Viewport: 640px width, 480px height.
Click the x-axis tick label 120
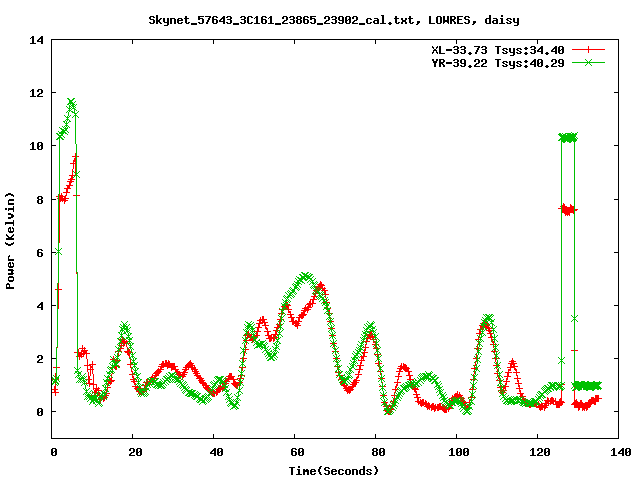pos(540,452)
